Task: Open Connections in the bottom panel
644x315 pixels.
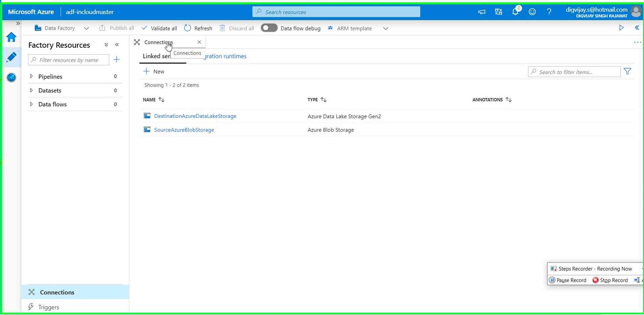Action: click(x=75, y=292)
